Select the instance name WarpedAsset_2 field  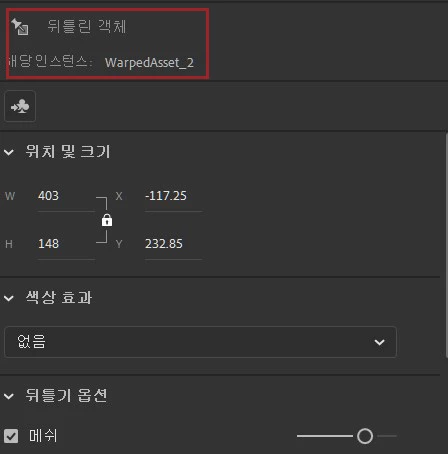[x=149, y=63]
